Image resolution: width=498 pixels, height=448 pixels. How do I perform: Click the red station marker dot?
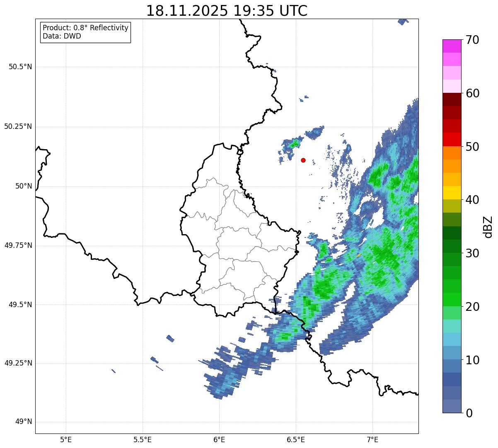point(303,160)
